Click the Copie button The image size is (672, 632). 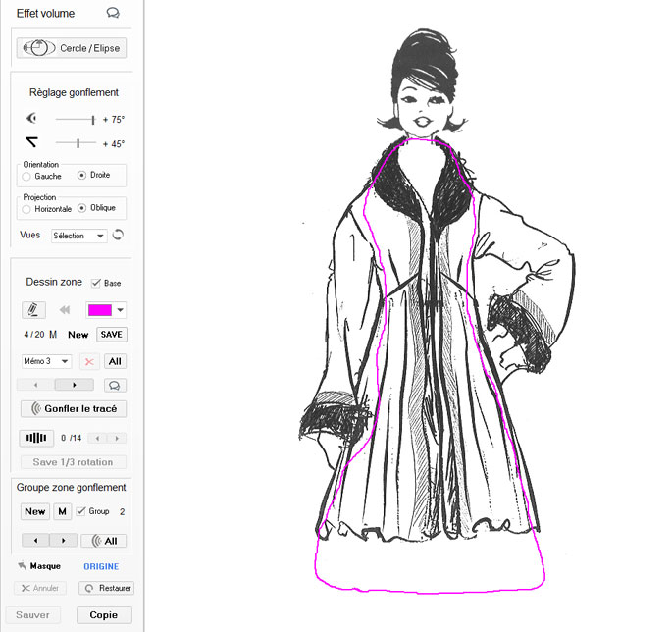point(103,615)
